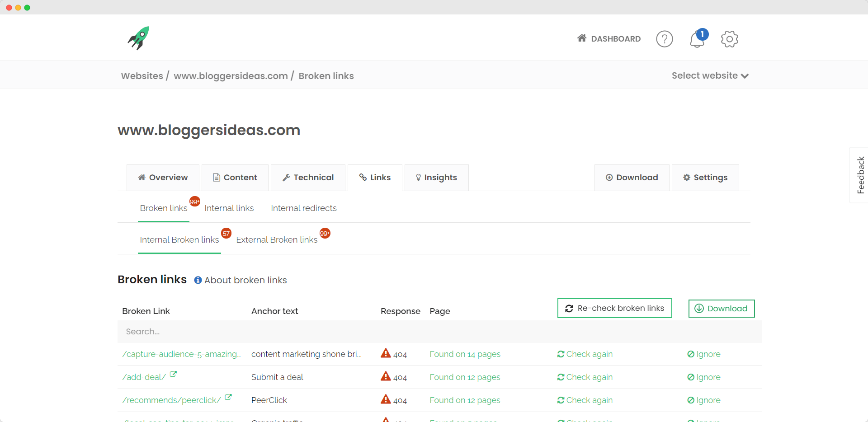Open the Feedback side tab
This screenshot has width=868, height=422.
[860, 175]
